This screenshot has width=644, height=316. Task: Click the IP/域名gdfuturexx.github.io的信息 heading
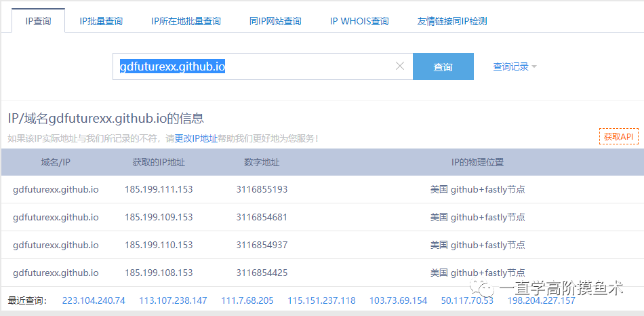point(106,119)
